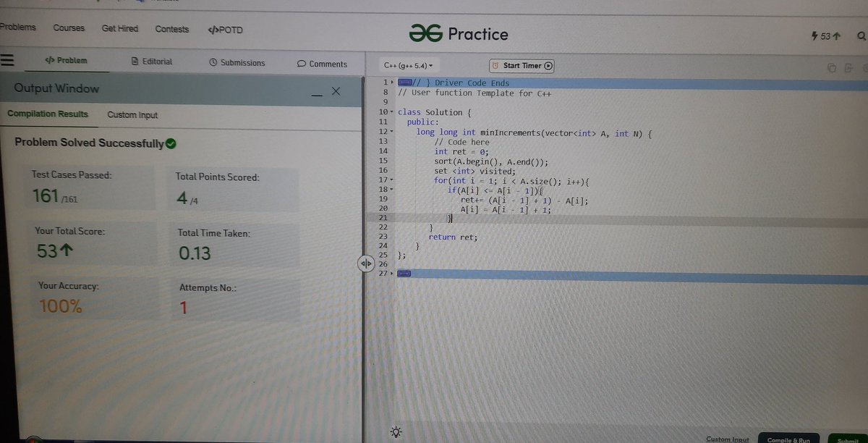Viewport: 868px width, 443px height.
Task: Click '// User function Template for C++' comment
Action: click(x=475, y=93)
